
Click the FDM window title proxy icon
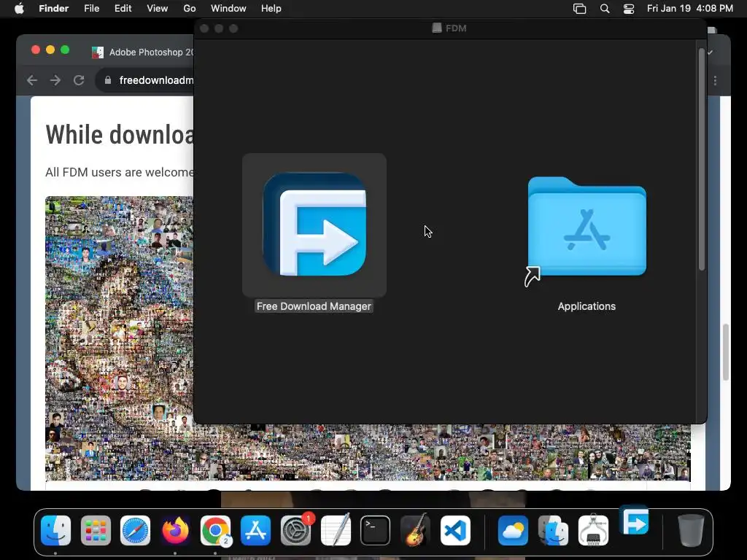pyautogui.click(x=437, y=28)
